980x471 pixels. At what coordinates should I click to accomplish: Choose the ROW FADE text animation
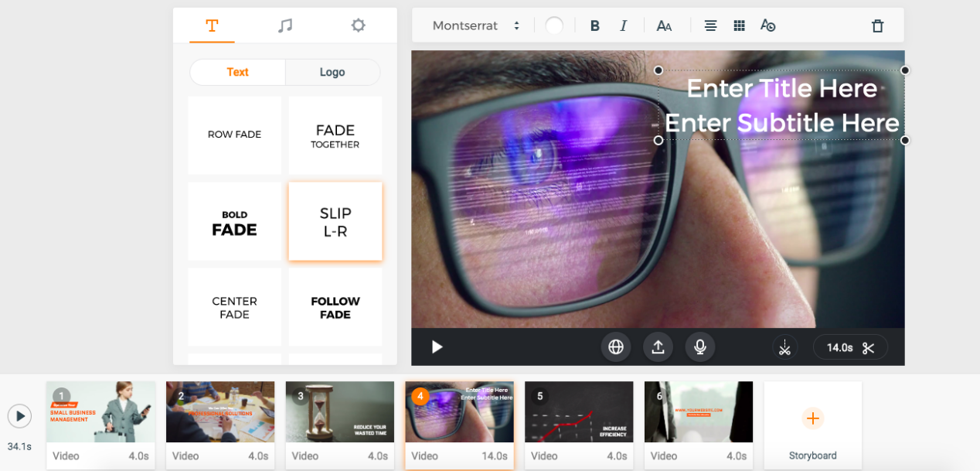click(x=235, y=135)
